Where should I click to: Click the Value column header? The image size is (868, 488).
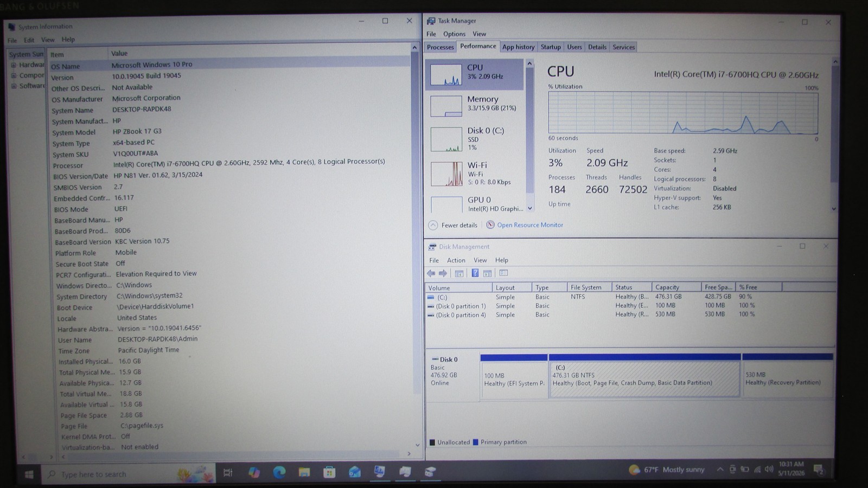pyautogui.click(x=259, y=53)
